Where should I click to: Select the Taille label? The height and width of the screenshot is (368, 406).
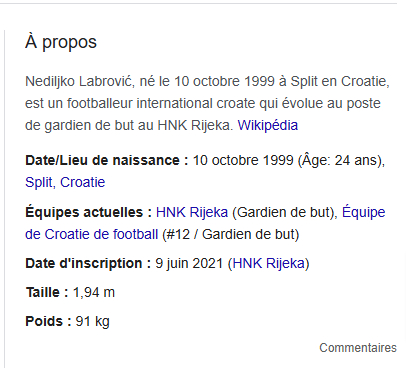[x=47, y=292]
